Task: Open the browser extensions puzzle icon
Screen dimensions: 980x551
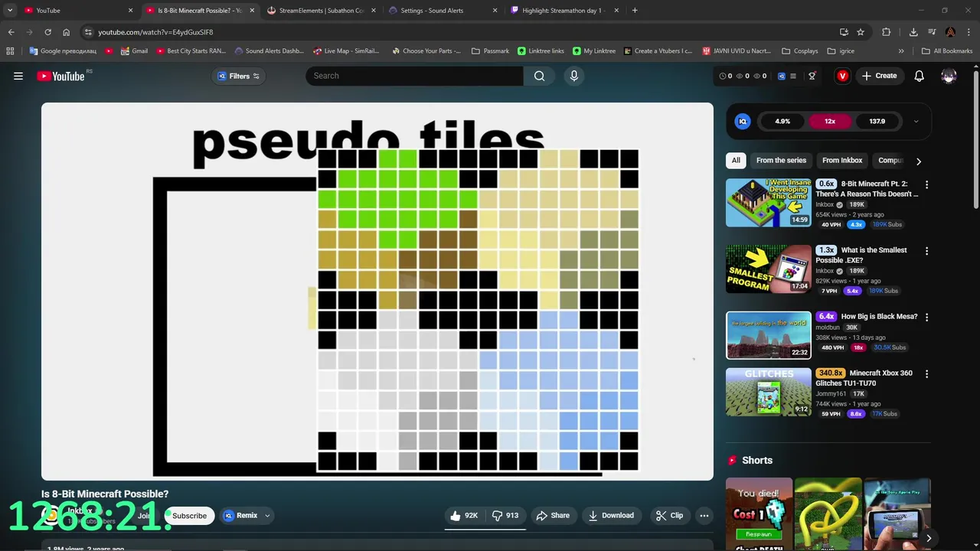Action: click(886, 32)
